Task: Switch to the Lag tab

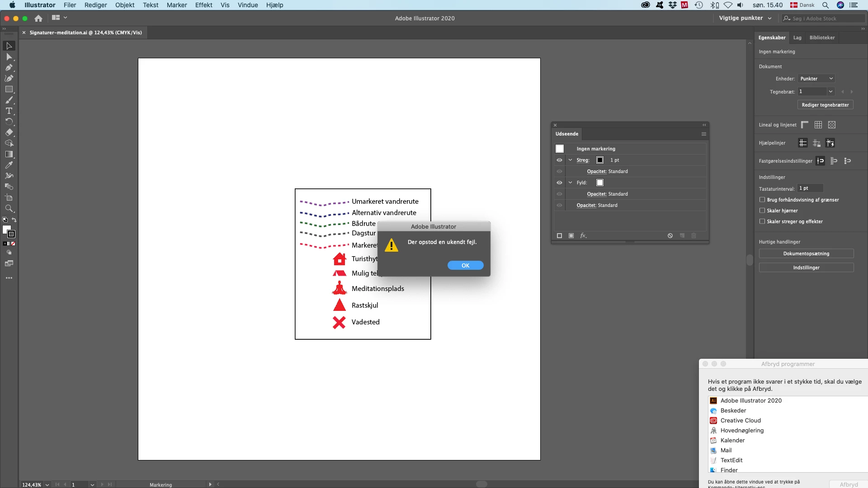Action: 797,38
